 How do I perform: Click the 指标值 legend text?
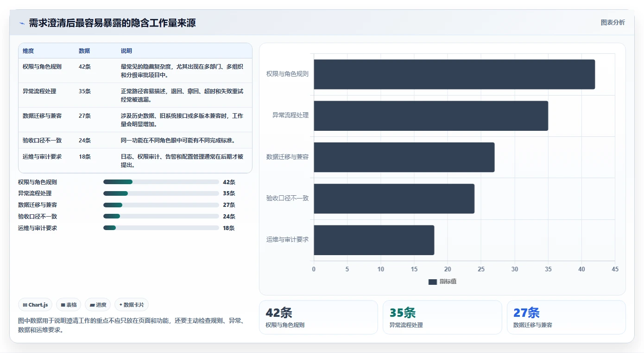click(448, 282)
